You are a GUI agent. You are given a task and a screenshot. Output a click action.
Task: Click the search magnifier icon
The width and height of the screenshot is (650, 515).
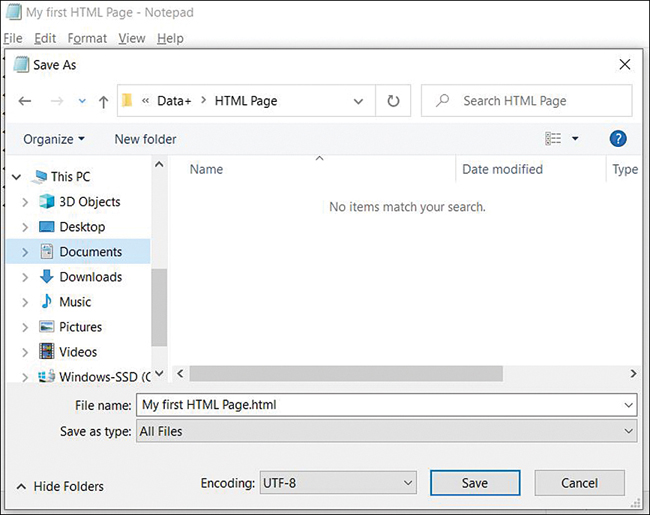click(442, 100)
